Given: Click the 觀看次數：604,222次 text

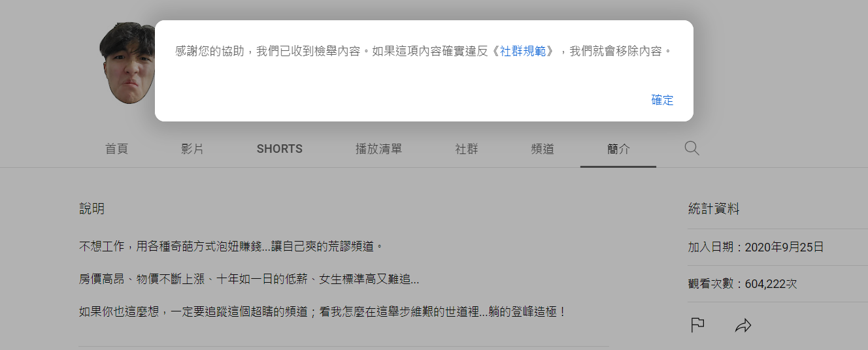Looking at the screenshot, I should click(x=743, y=284).
